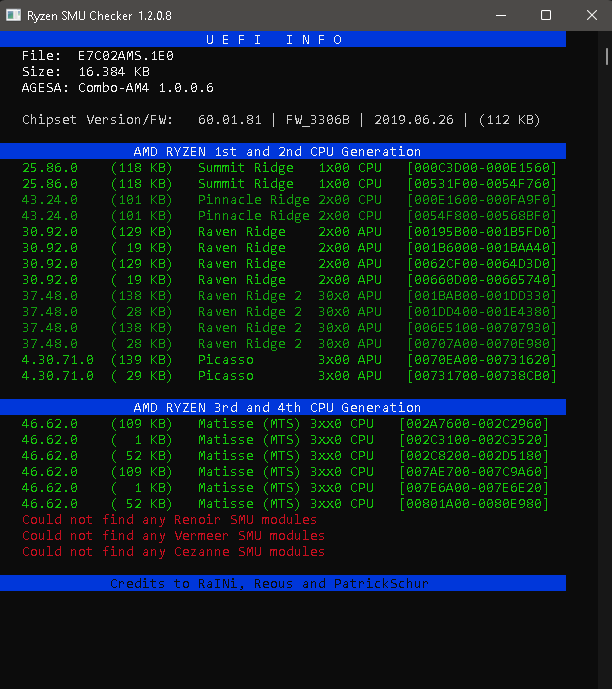The image size is (612, 689).
Task: Click address range 007AE700-007C9A60
Action: coord(474,472)
